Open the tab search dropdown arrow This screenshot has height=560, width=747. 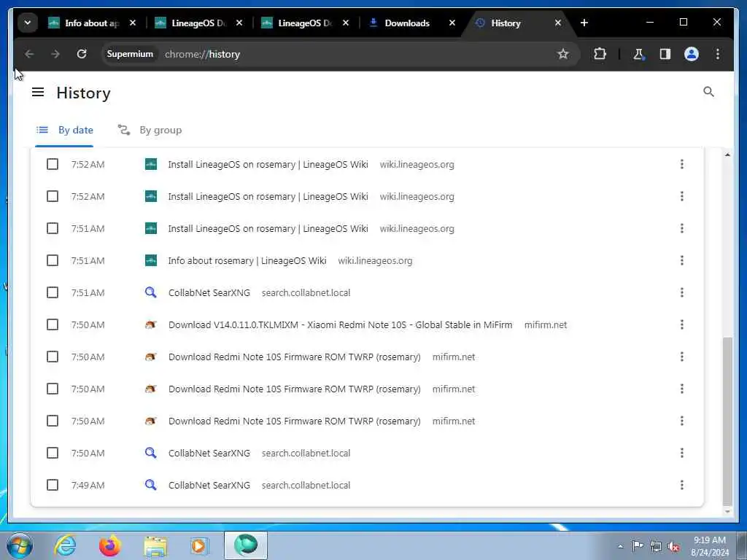pyautogui.click(x=28, y=23)
